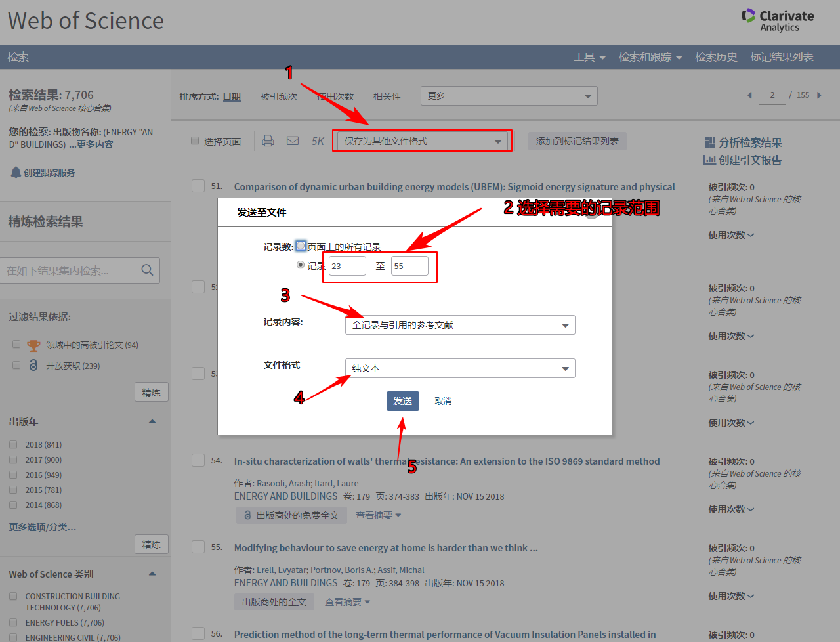Click 精炼 button under filter results
The height and width of the screenshot is (642, 840).
coord(152,392)
